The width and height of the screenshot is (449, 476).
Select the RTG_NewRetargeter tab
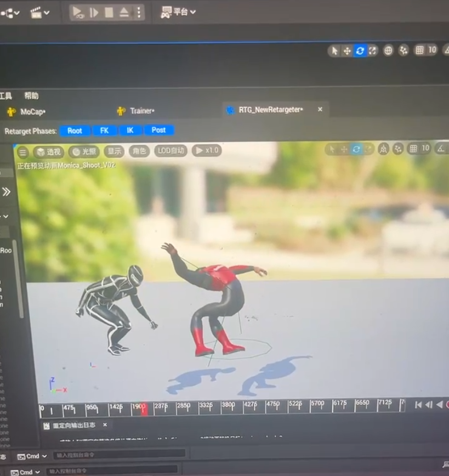click(270, 110)
